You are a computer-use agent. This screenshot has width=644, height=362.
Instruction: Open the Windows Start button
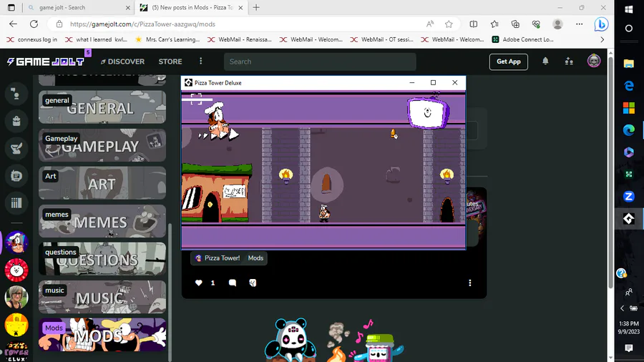(x=629, y=9)
